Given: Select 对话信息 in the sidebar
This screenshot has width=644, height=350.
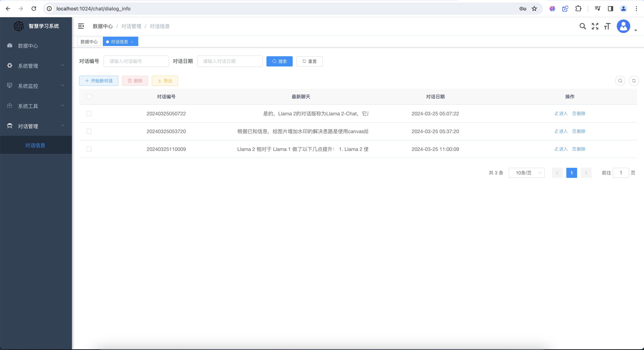Looking at the screenshot, I should (x=35, y=145).
